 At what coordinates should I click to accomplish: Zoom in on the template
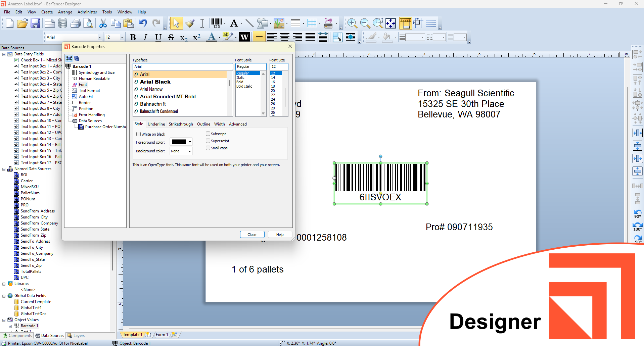[x=352, y=23]
